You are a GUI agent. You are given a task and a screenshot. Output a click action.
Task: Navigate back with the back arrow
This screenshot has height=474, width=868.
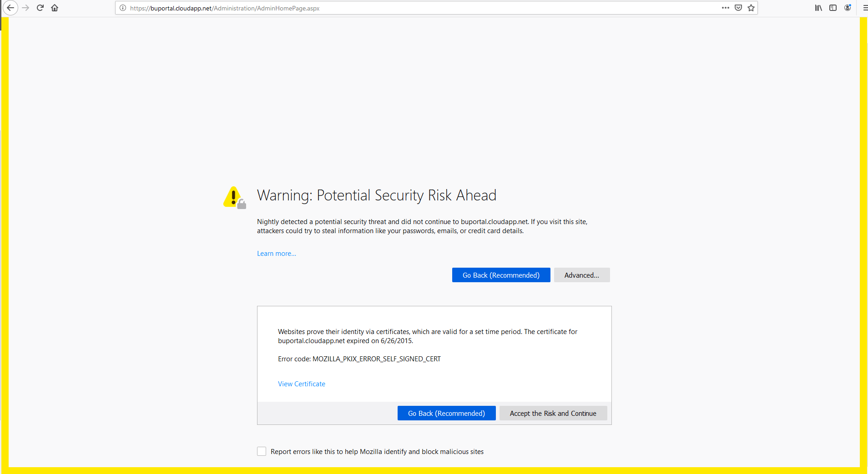pyautogui.click(x=10, y=8)
